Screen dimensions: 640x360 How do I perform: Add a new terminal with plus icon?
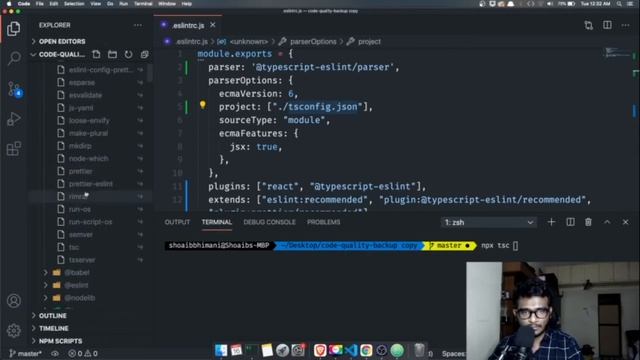point(551,222)
